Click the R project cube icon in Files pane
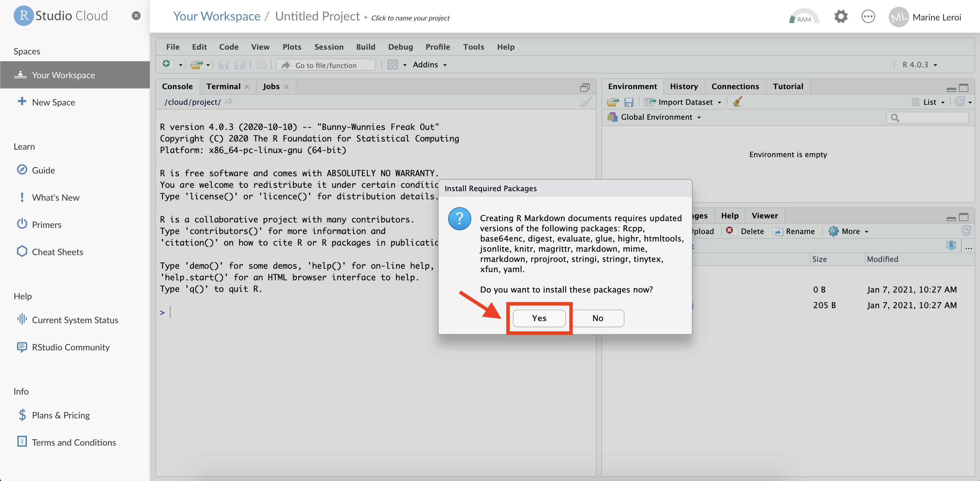980x481 pixels. (x=951, y=245)
